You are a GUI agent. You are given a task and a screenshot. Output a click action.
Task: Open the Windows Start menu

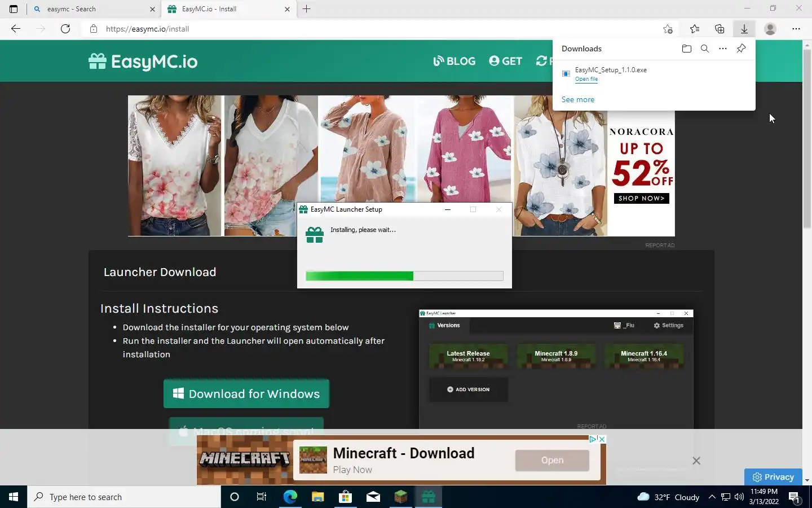tap(14, 497)
